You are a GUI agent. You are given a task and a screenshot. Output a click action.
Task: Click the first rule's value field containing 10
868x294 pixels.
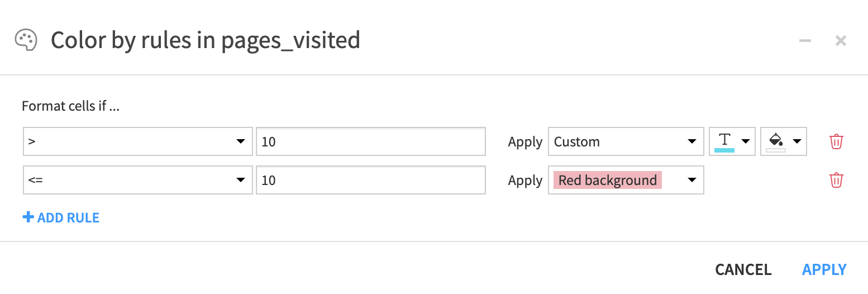point(371,142)
